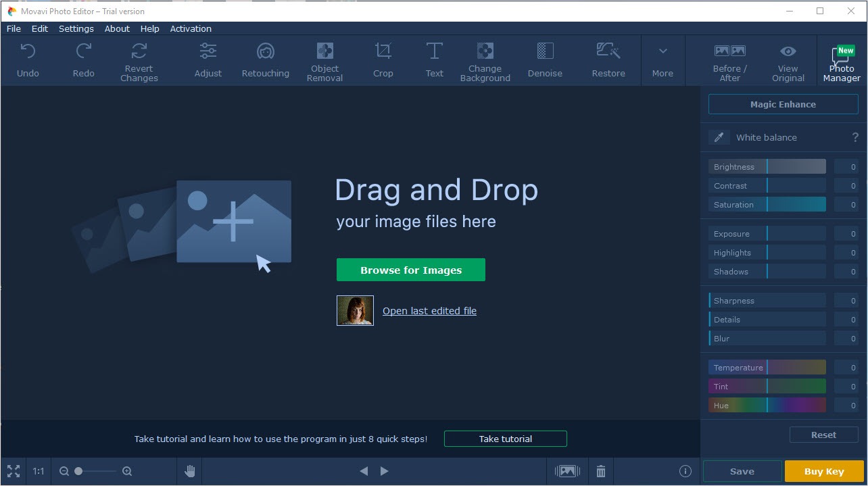
Task: Select the Crop tool
Action: coord(383,61)
